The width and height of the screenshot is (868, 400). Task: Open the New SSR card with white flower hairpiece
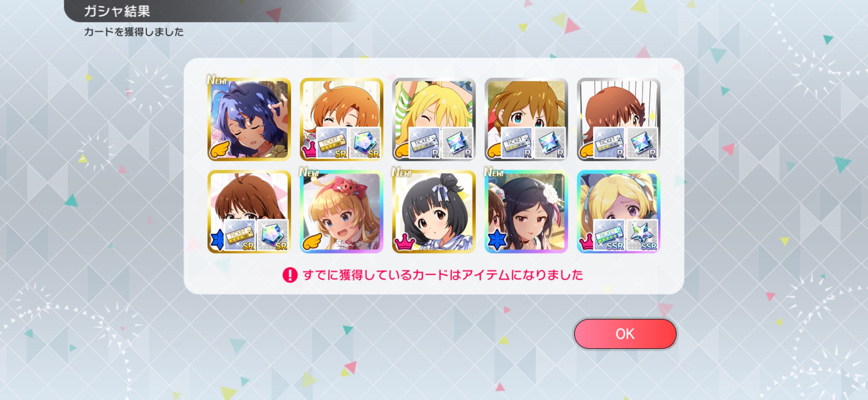coord(526,211)
